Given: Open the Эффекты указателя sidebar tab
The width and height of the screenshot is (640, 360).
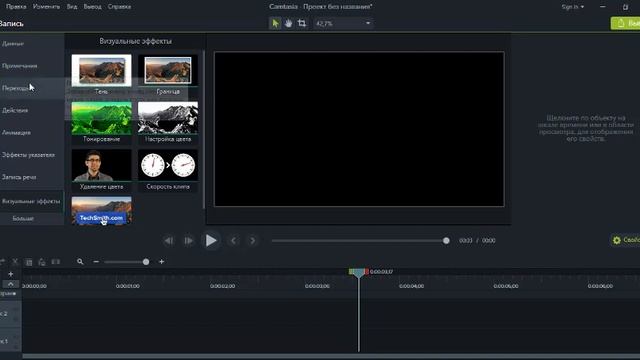Looking at the screenshot, I should [32, 155].
